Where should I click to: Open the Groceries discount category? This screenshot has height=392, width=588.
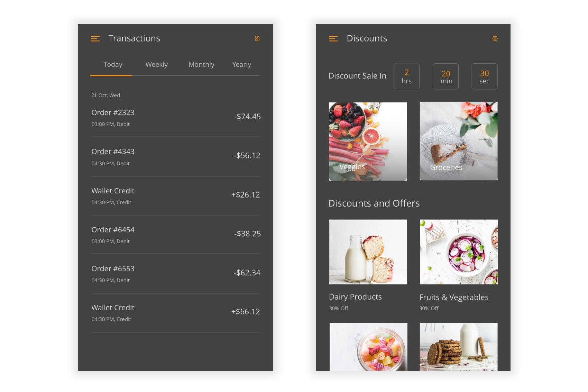click(458, 141)
